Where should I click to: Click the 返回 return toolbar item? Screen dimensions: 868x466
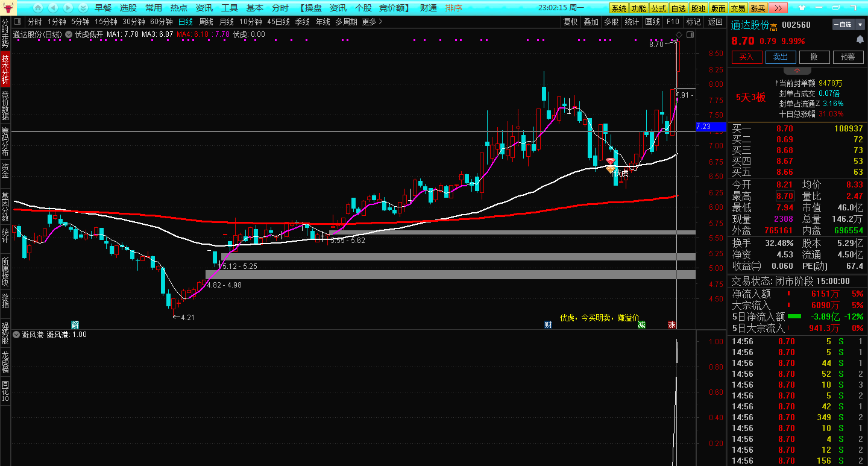coord(715,22)
